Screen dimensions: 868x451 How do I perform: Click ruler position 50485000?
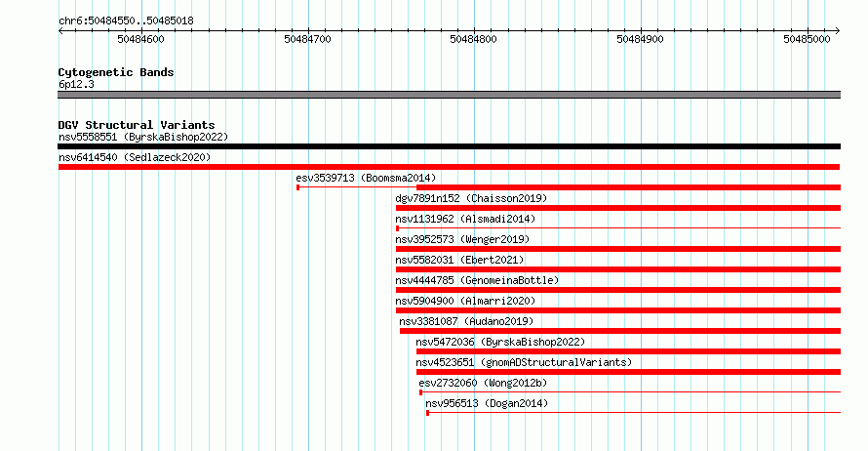pyautogui.click(x=807, y=39)
